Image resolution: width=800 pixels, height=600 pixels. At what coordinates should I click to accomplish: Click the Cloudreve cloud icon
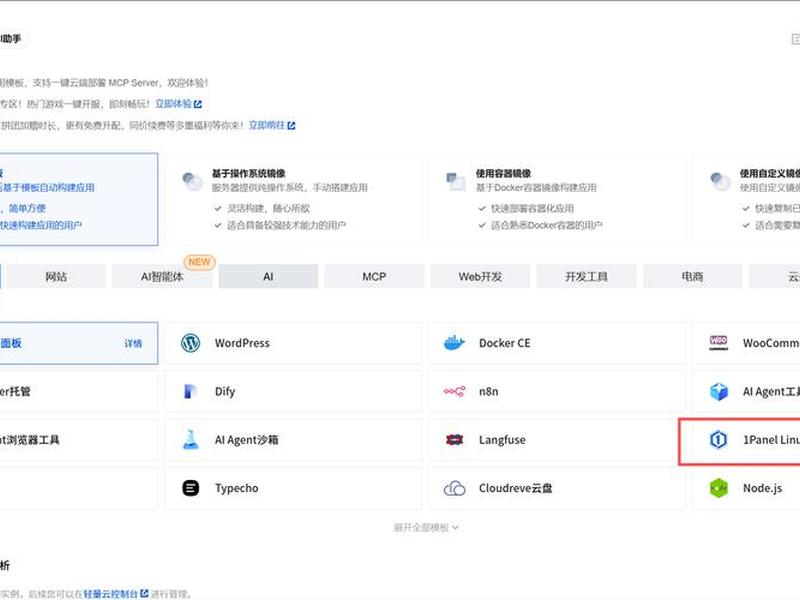pyautogui.click(x=454, y=488)
